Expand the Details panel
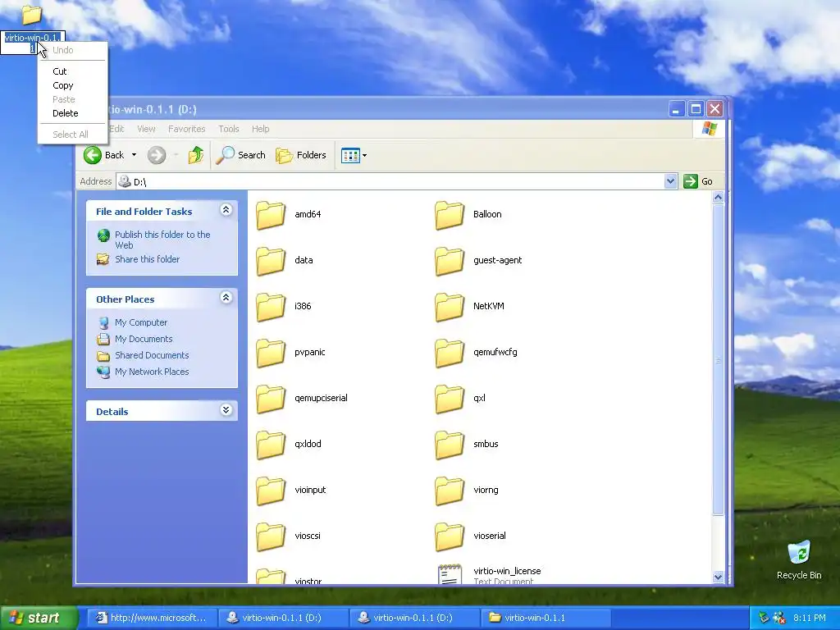840x630 pixels. pyautogui.click(x=226, y=410)
